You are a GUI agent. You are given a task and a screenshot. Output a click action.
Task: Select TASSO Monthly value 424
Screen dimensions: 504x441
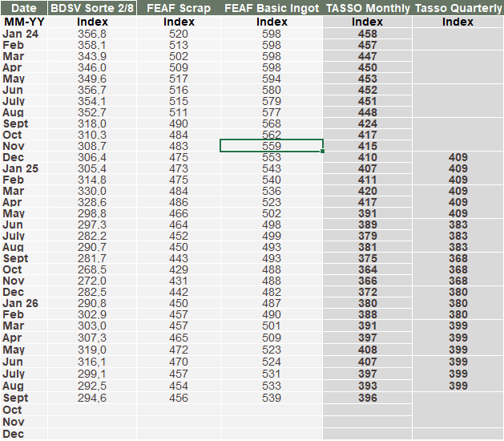368,123
